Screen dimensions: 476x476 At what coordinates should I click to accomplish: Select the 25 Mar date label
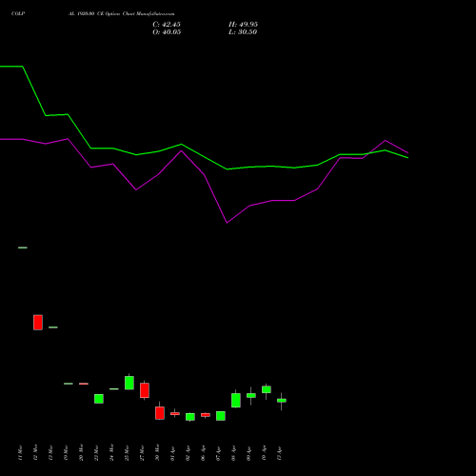(127, 452)
